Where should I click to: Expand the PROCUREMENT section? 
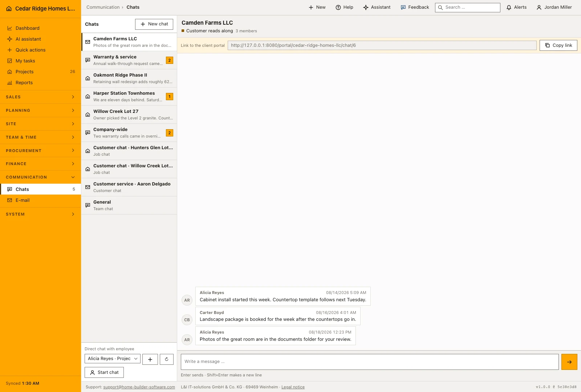pos(40,151)
